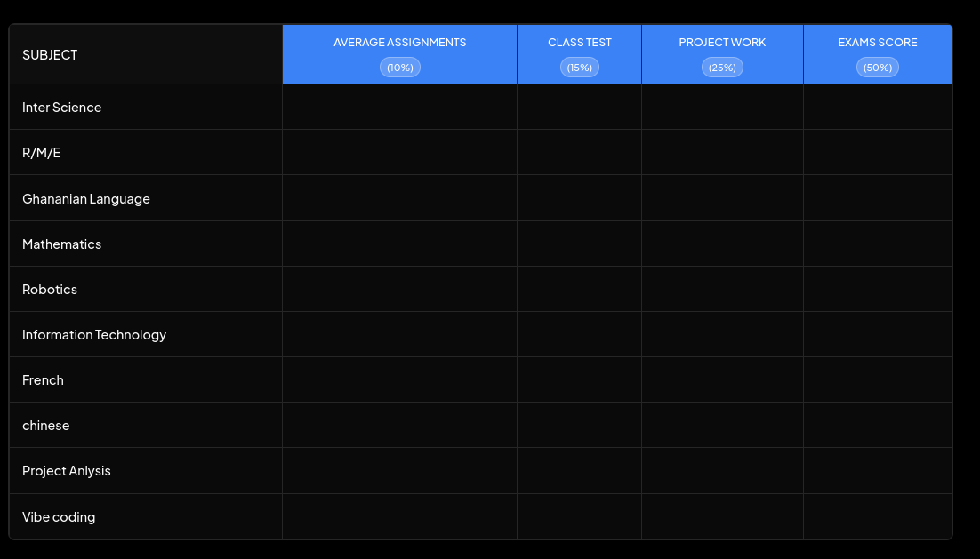Select the Mathematics row label
Viewport: 980px width, 559px height.
[x=61, y=244]
